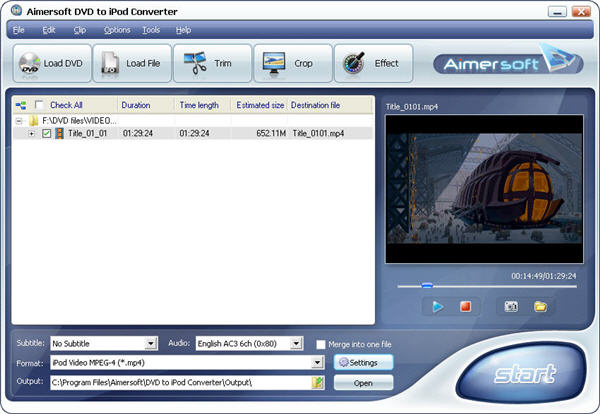Click the tree view icon beside Check All
Screen dimensions: 600x414
pos(21,105)
